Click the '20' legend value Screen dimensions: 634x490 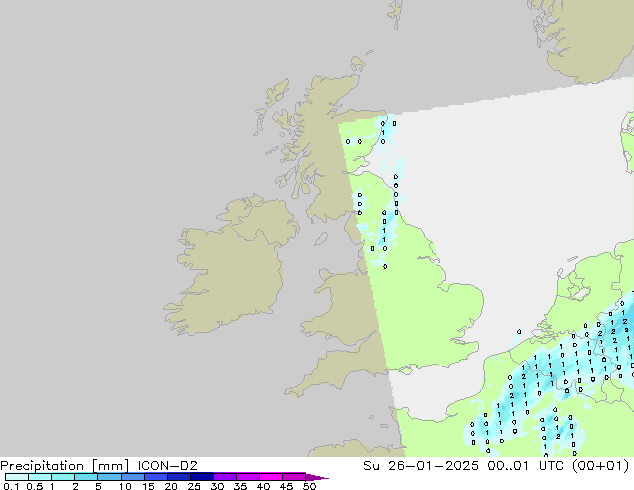(171, 486)
